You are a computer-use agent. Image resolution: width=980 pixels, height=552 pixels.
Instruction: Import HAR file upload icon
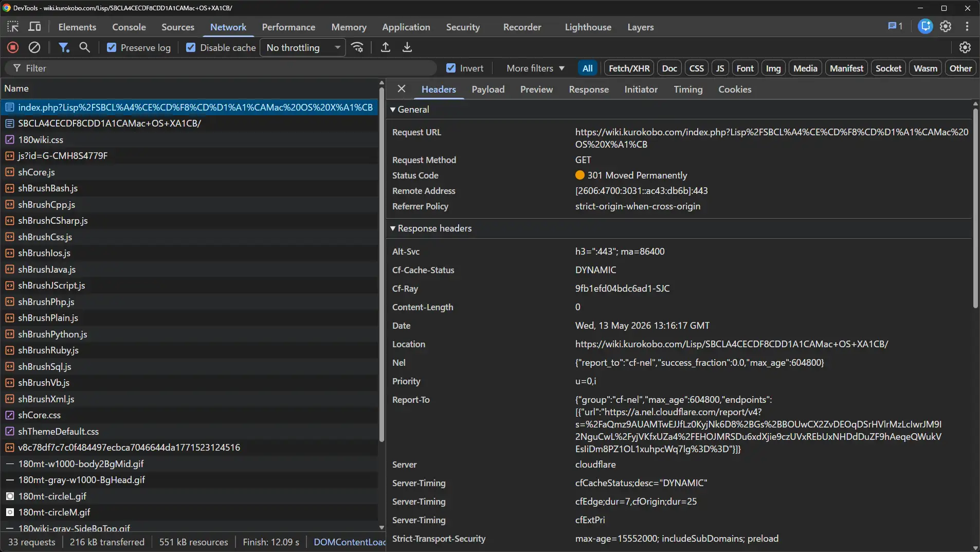coord(386,47)
